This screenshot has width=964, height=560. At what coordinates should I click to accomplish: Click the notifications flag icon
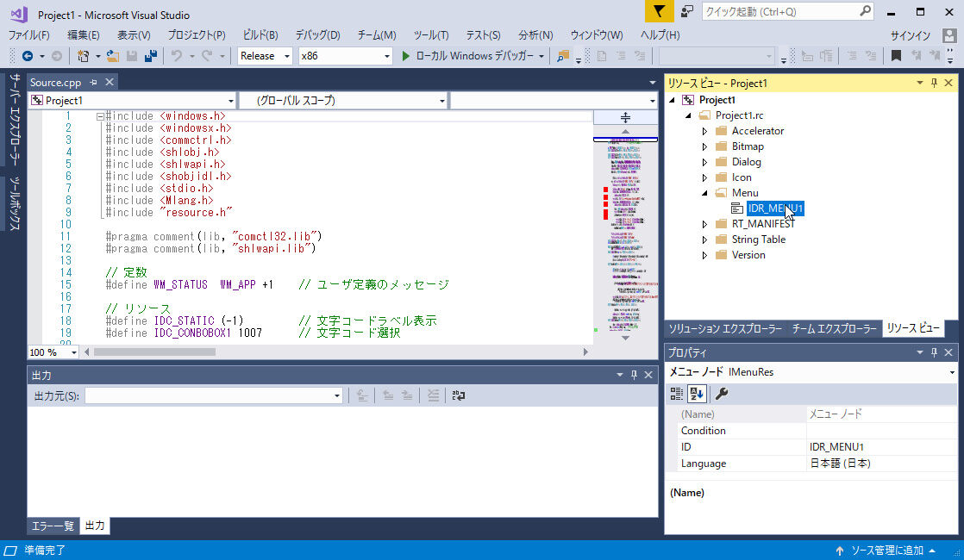659,11
